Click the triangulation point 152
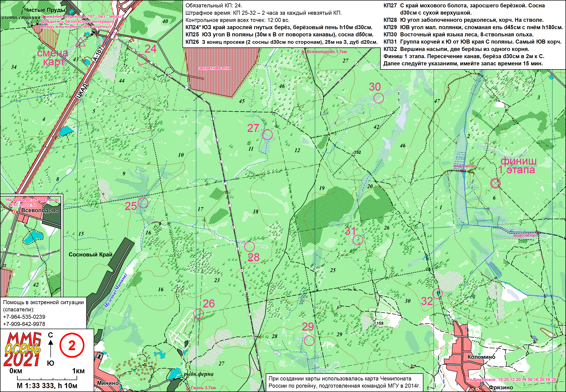566x392 pixels. point(353,154)
